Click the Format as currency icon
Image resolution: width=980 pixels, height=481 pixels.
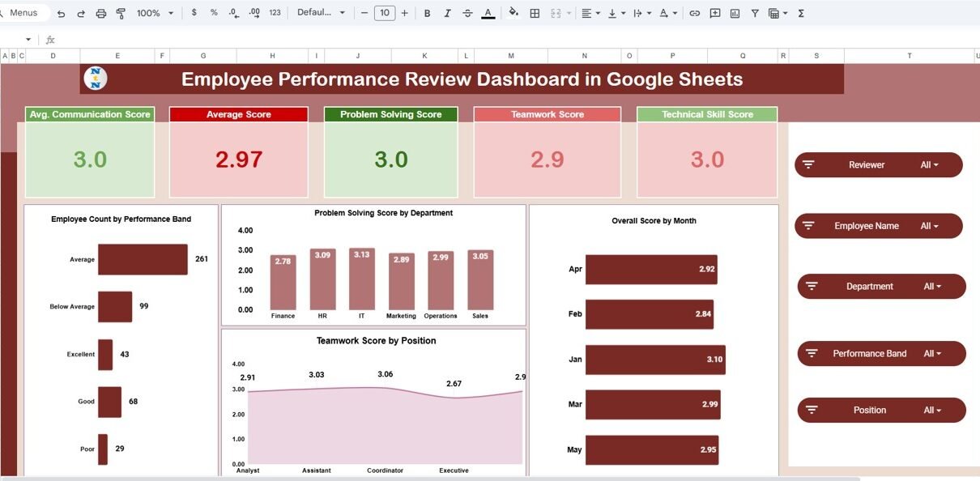(194, 13)
